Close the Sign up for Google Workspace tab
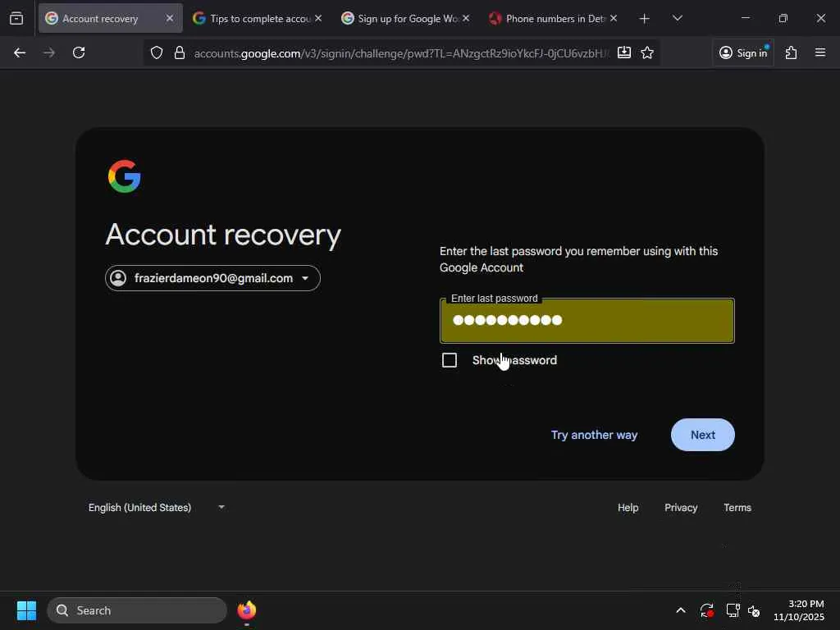 pos(466,18)
